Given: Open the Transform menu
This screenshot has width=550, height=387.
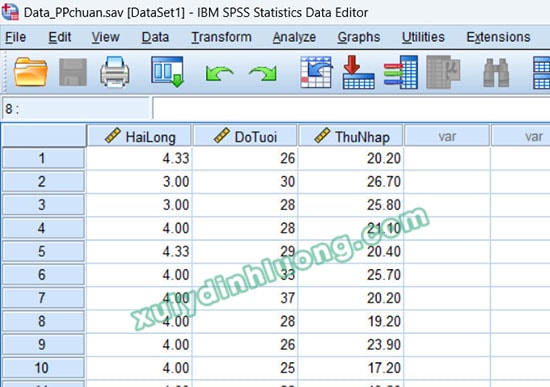Looking at the screenshot, I should pos(221,37).
